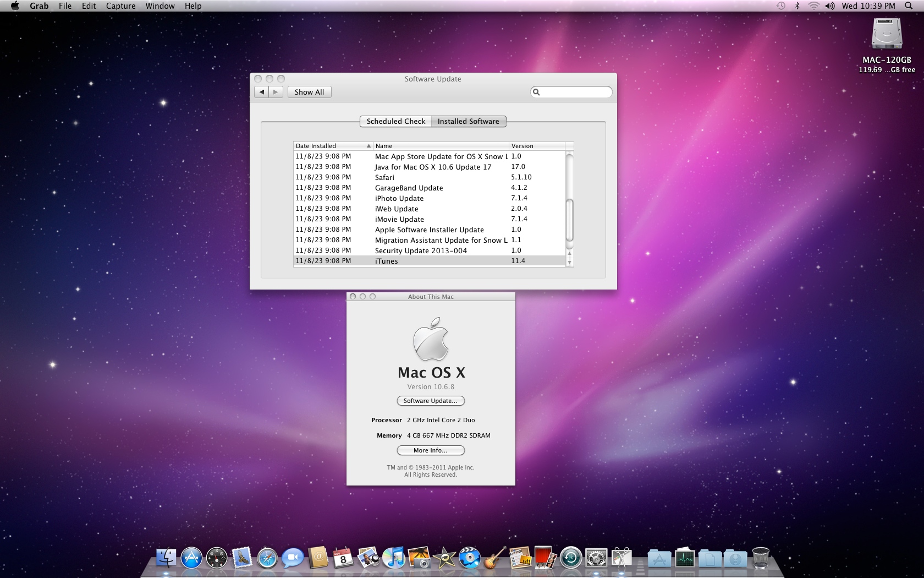This screenshot has height=578, width=924.
Task: Open the Downloads folder stack in dock
Action: point(735,558)
